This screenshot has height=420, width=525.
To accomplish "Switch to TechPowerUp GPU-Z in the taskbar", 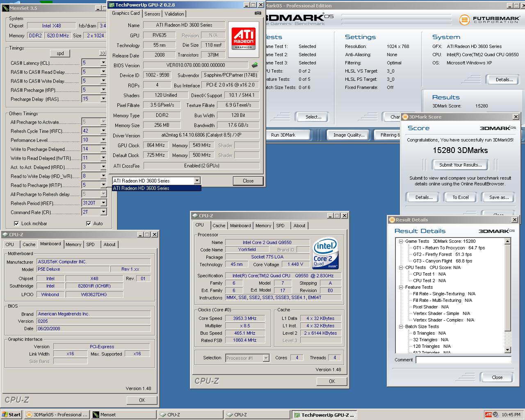I will (324, 415).
